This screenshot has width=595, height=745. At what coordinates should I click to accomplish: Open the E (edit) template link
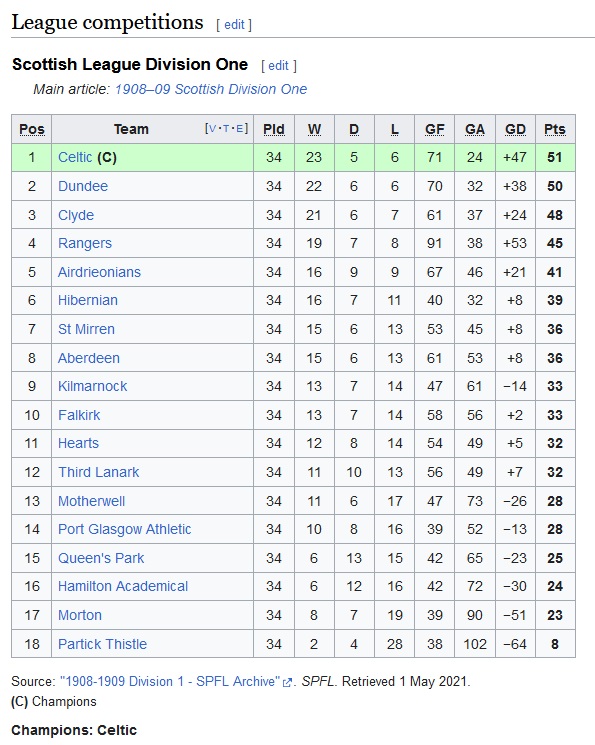240,129
